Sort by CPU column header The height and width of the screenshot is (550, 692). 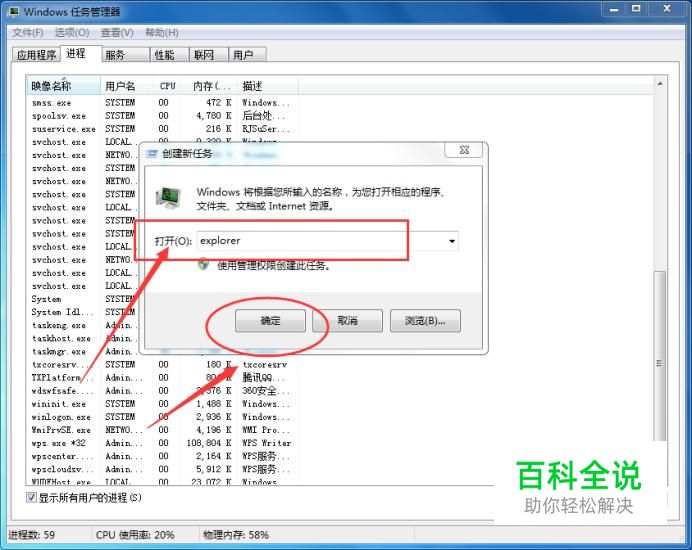pos(167,86)
